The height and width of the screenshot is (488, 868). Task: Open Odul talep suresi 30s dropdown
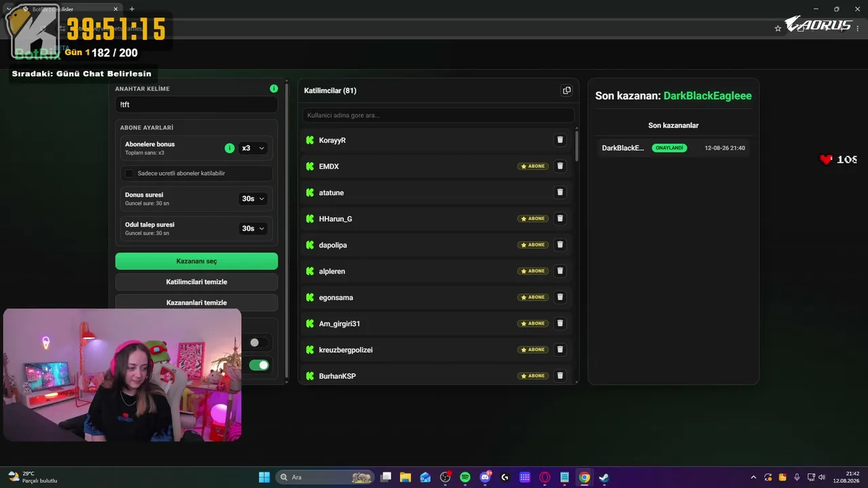click(x=253, y=228)
